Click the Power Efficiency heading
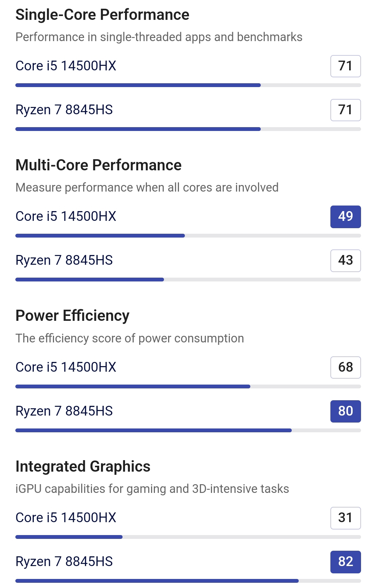This screenshot has width=376, height=588. [x=72, y=316]
